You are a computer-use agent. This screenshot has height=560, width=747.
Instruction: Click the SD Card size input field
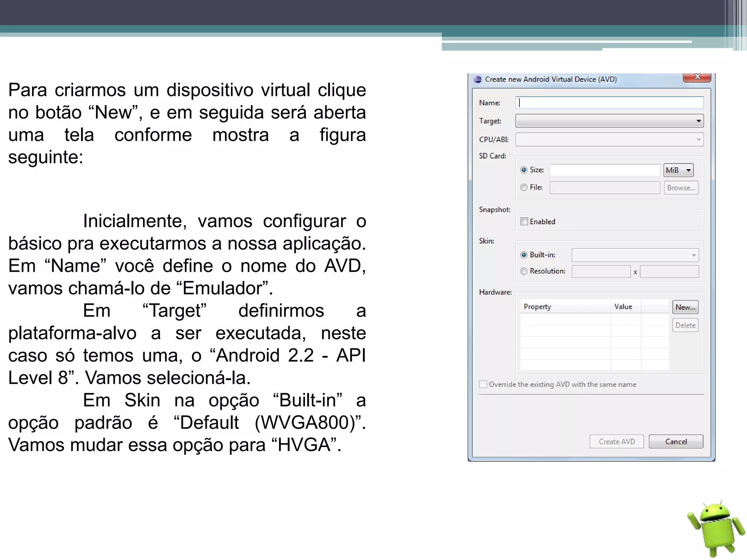tap(605, 170)
